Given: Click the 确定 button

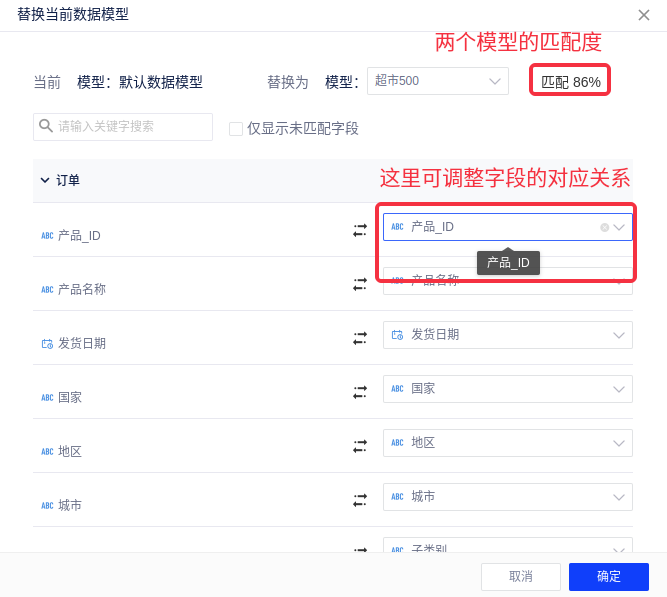Looking at the screenshot, I should [609, 577].
